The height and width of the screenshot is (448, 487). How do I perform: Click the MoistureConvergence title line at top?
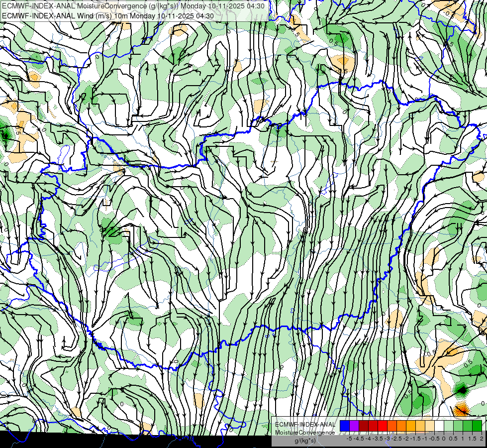[133, 6]
